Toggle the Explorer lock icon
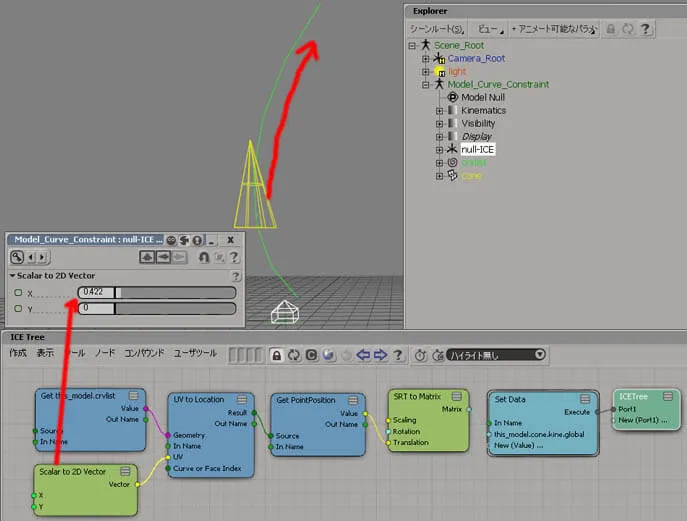 click(x=610, y=29)
